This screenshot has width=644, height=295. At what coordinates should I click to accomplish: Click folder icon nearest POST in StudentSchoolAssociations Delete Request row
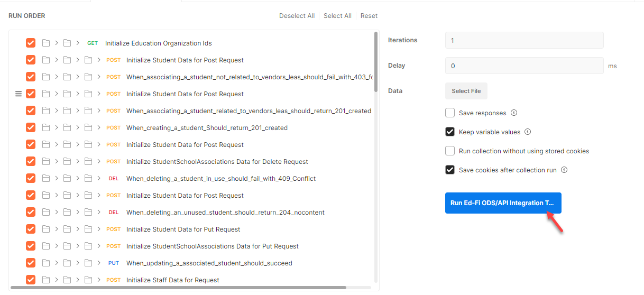coord(88,162)
